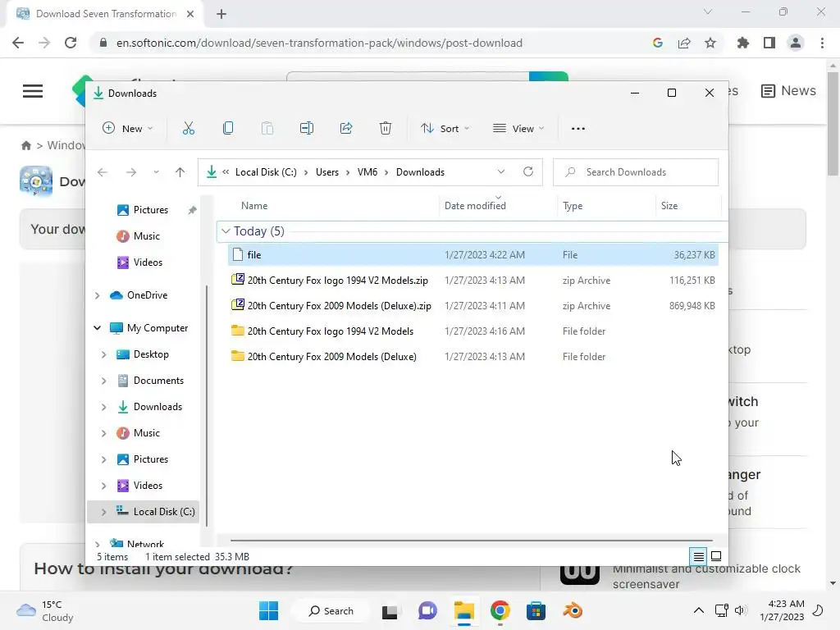840x630 pixels.
Task: Open a new Chrome tab
Action: [221, 14]
